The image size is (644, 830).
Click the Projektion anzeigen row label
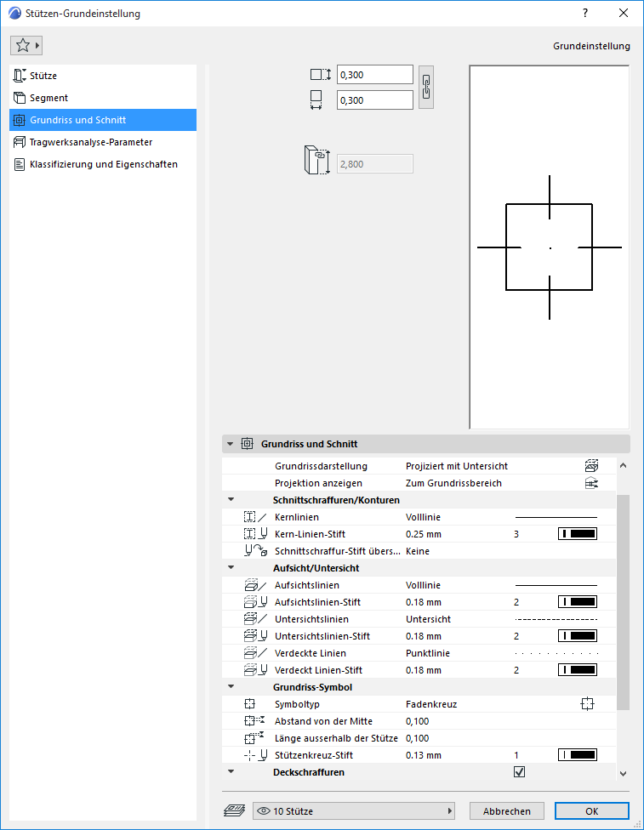[318, 483]
